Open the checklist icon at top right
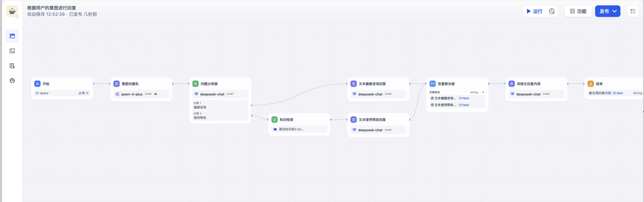 633,11
